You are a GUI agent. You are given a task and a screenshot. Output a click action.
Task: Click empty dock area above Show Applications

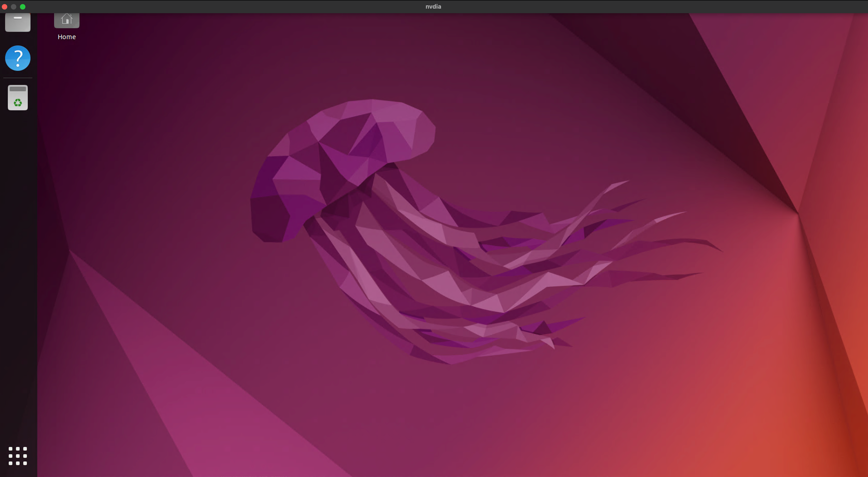[x=18, y=270]
